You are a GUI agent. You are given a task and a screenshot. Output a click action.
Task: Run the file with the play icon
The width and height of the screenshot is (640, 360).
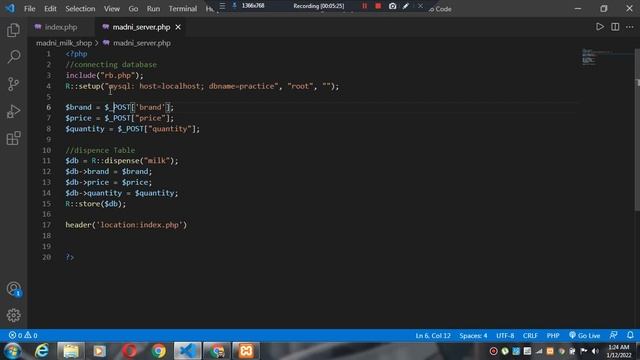click(599, 27)
